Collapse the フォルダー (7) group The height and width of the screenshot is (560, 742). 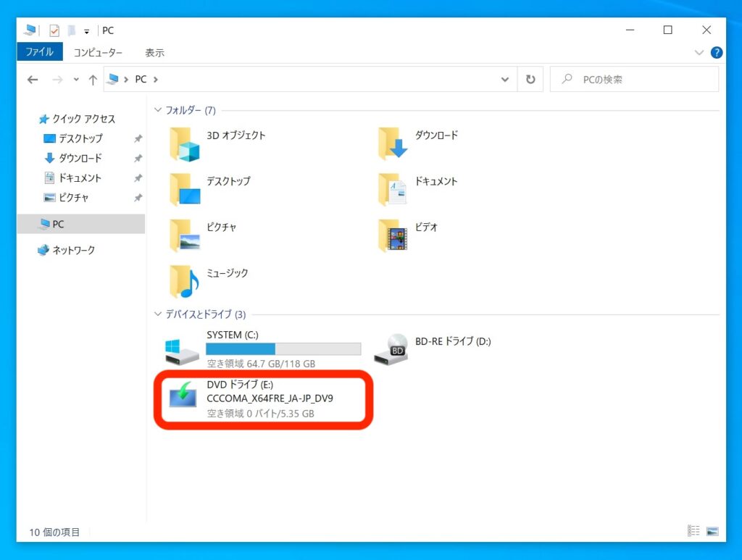159,110
